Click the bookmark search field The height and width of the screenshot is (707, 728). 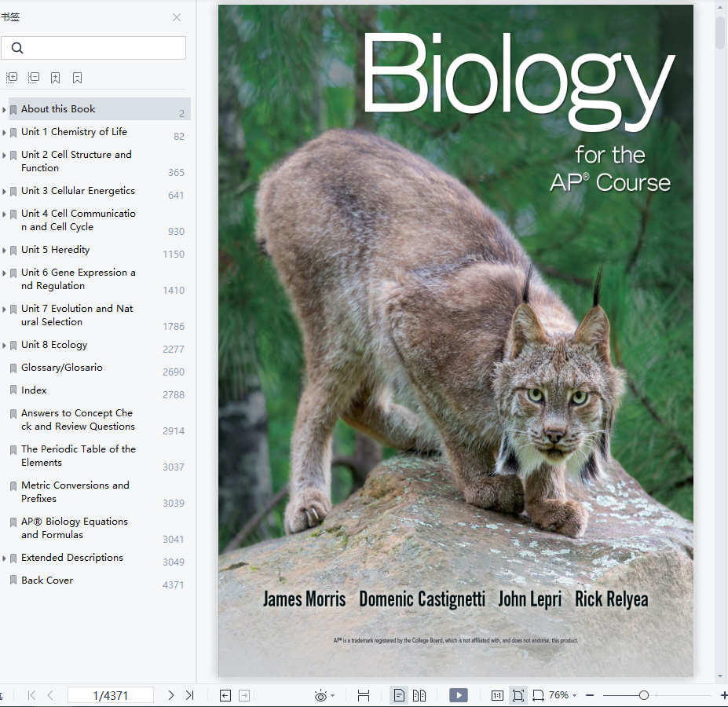[x=93, y=48]
